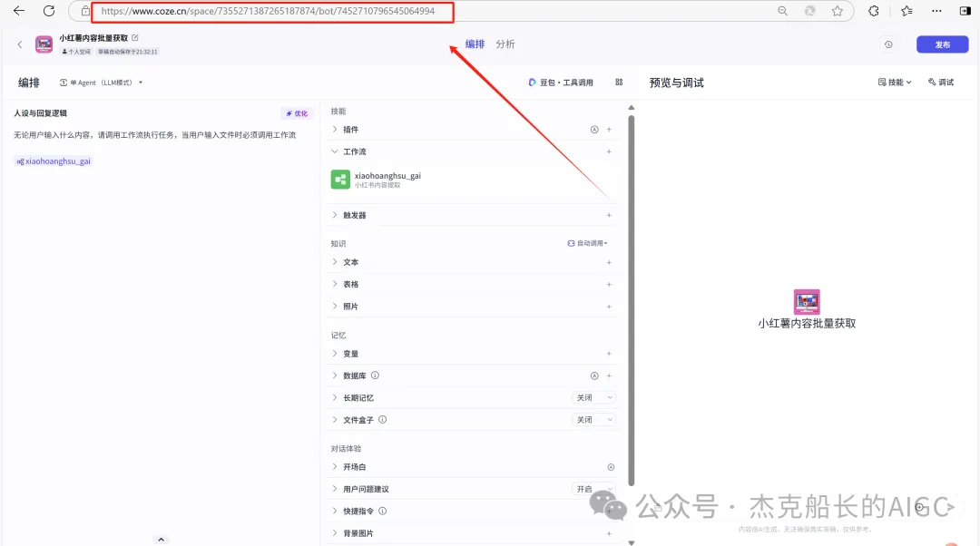The width and height of the screenshot is (980, 546).
Task: Click the 小红薯内容批量获取 bot avatar in header
Action: tap(44, 44)
